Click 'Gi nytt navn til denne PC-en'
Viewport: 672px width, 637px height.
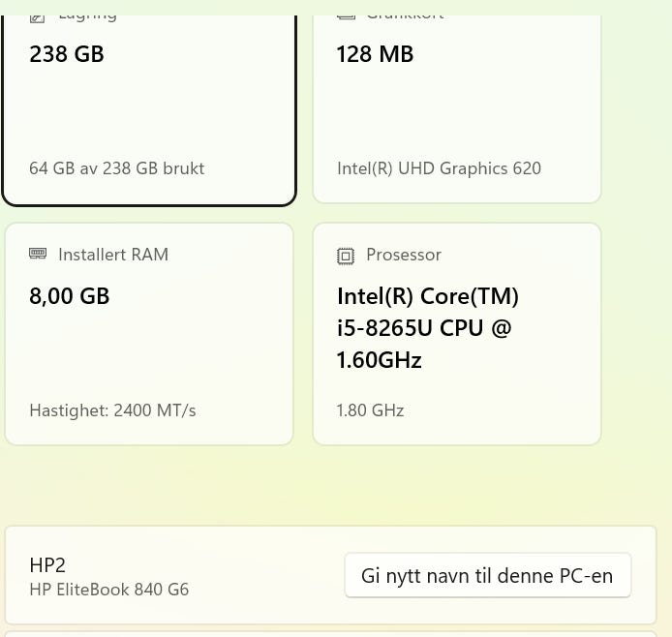coord(488,575)
